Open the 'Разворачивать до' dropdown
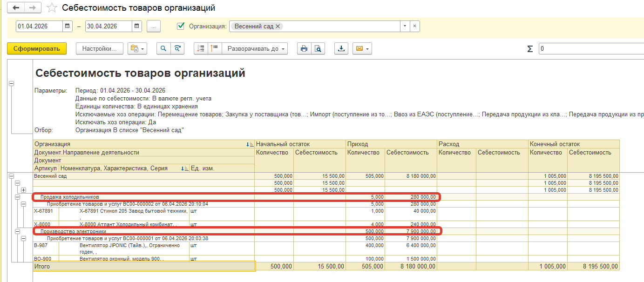This screenshot has width=644, height=282. [254, 49]
